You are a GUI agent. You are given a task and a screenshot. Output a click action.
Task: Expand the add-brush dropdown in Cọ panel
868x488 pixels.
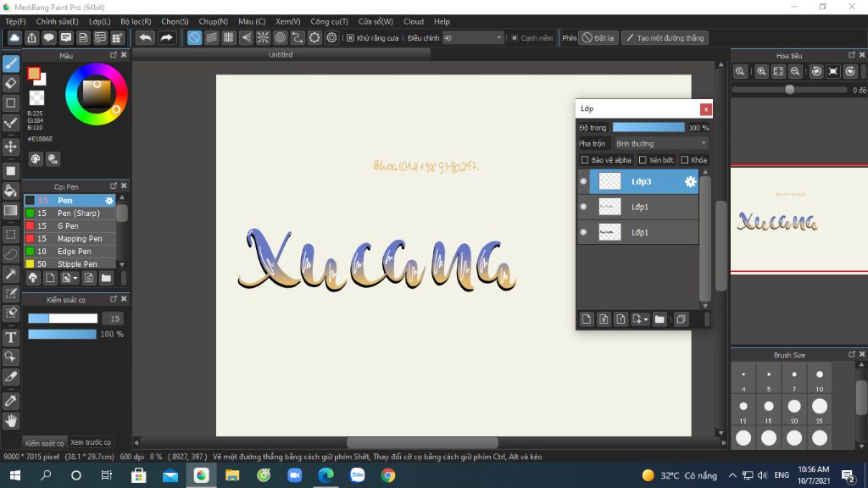75,278
